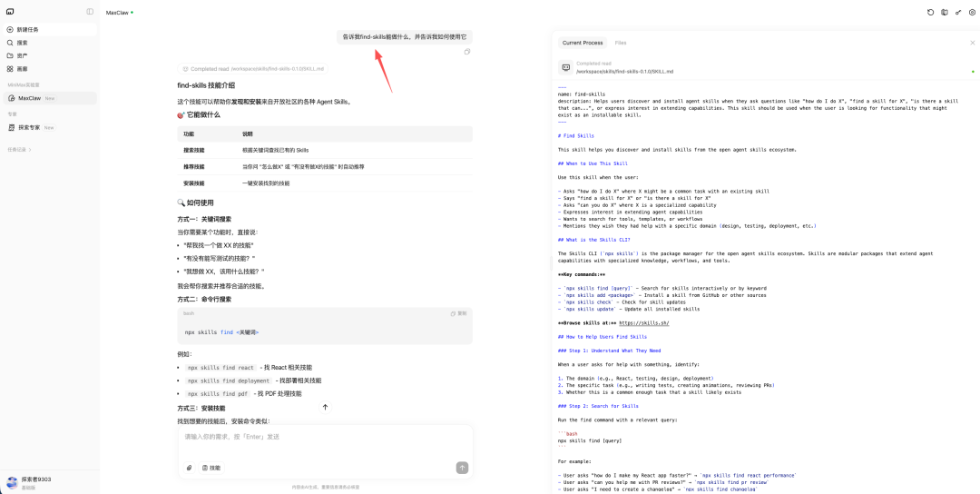This screenshot has height=494, width=980.
Task: Open the settings gear icon top right
Action: [972, 12]
